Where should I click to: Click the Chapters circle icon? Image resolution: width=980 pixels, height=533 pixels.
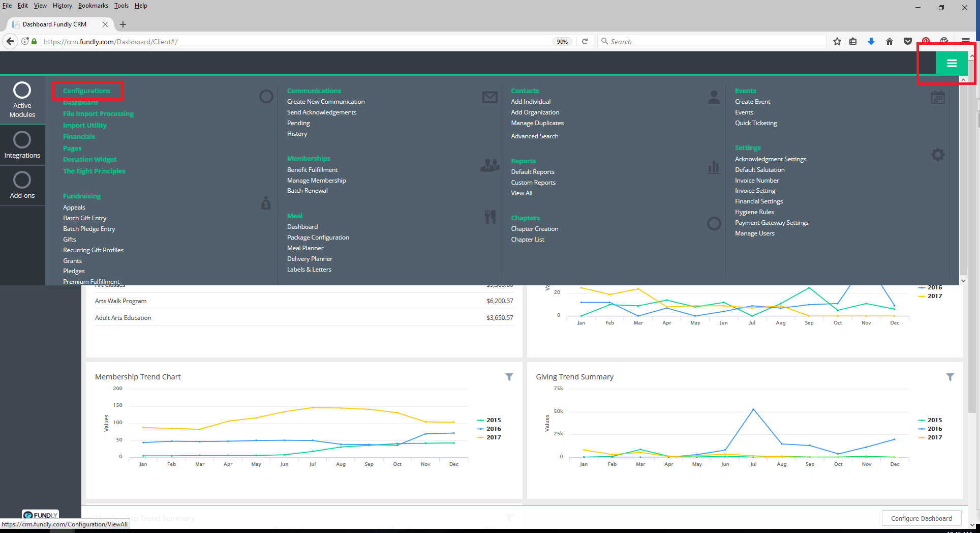coord(714,223)
